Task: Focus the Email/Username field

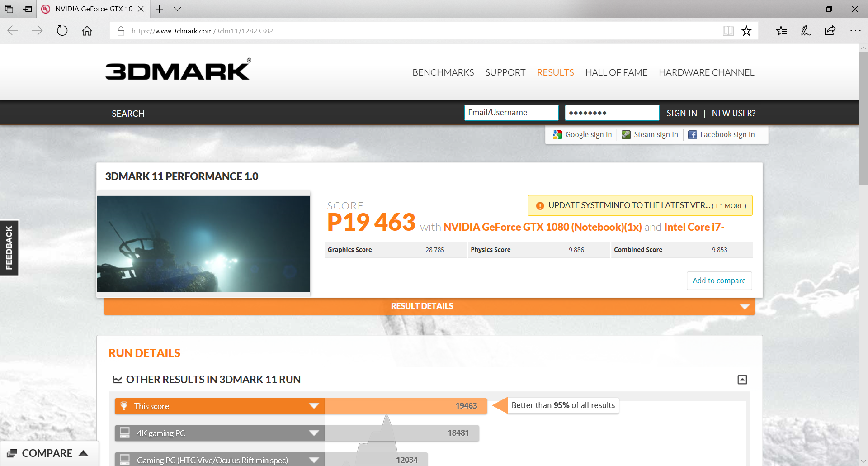Action: click(x=511, y=113)
